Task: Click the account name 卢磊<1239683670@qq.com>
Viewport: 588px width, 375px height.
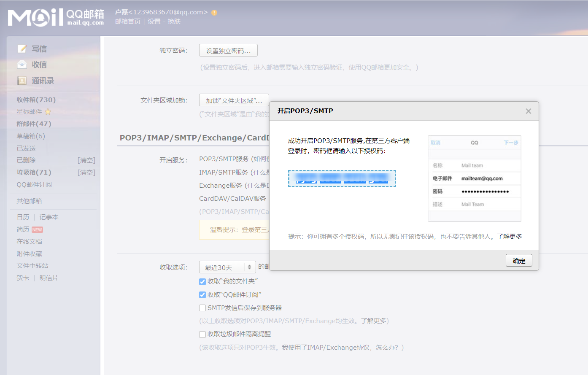Action: pyautogui.click(x=162, y=12)
